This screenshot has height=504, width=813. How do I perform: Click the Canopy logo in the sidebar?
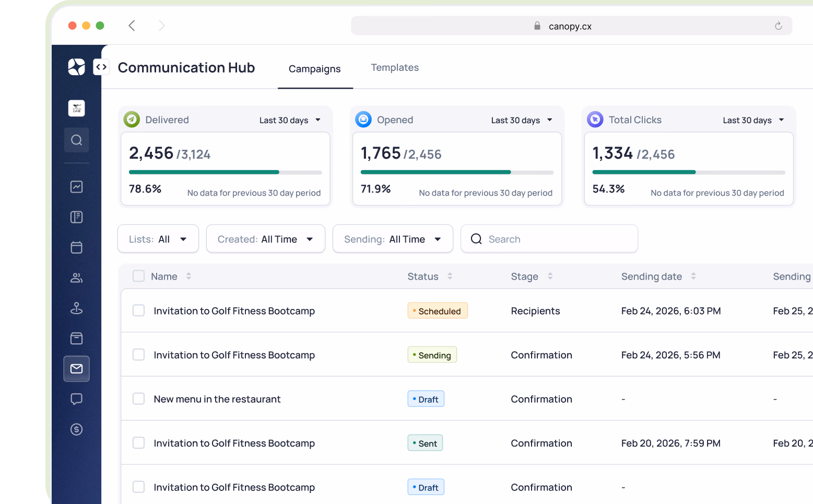[76, 67]
